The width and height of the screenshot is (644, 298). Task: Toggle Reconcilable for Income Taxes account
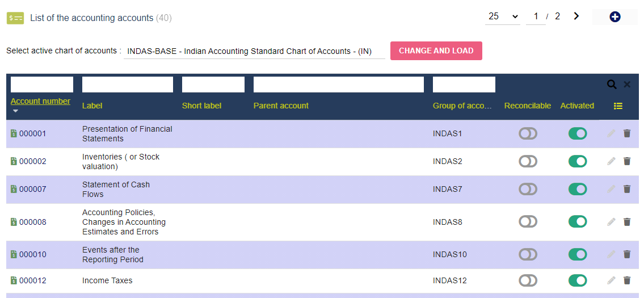528,281
